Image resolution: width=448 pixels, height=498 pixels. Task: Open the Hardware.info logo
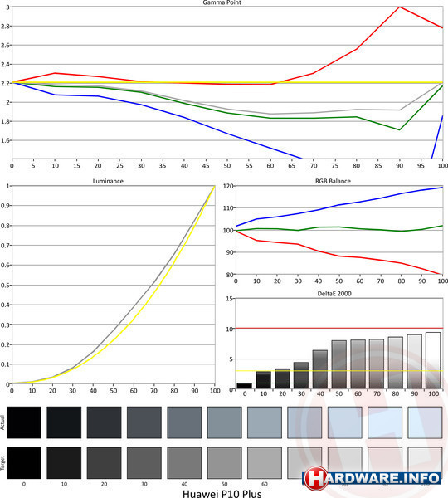click(x=372, y=477)
